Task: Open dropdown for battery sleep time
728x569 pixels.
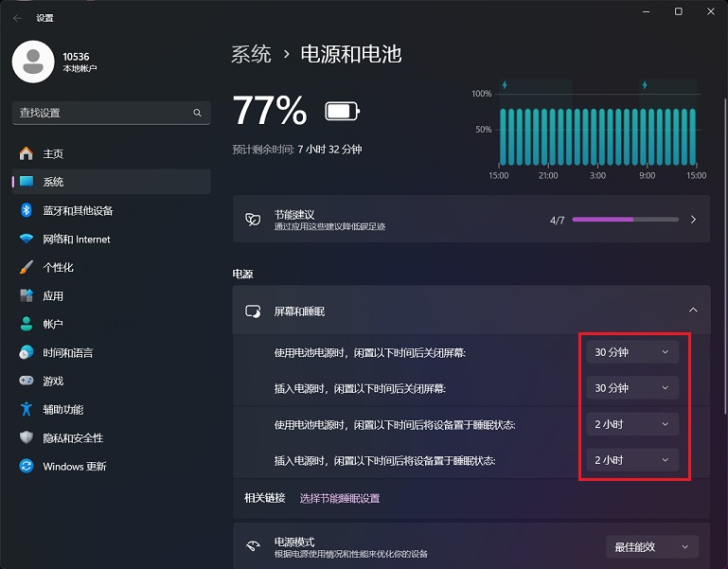Action: click(x=632, y=424)
